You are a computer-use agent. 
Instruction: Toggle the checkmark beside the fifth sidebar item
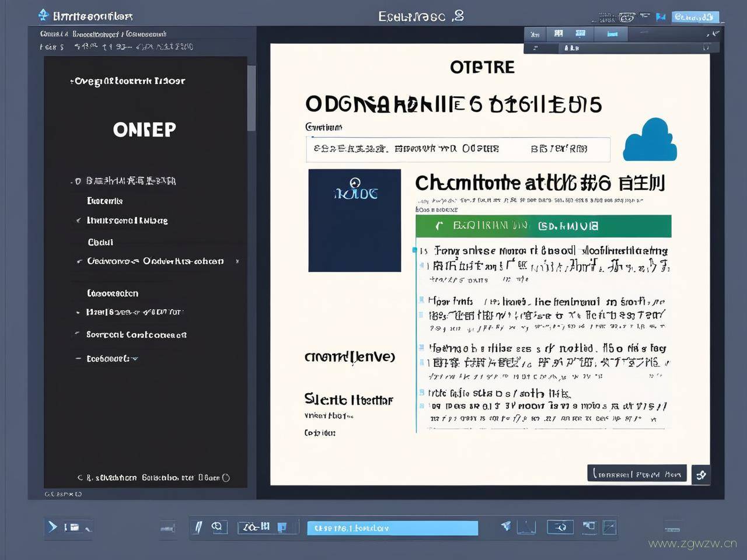tap(79, 261)
